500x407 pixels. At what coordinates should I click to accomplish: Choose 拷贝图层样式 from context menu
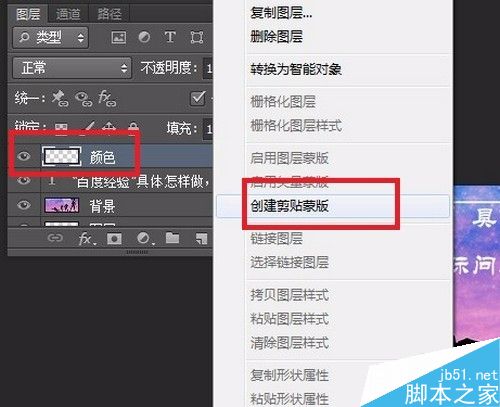289,295
